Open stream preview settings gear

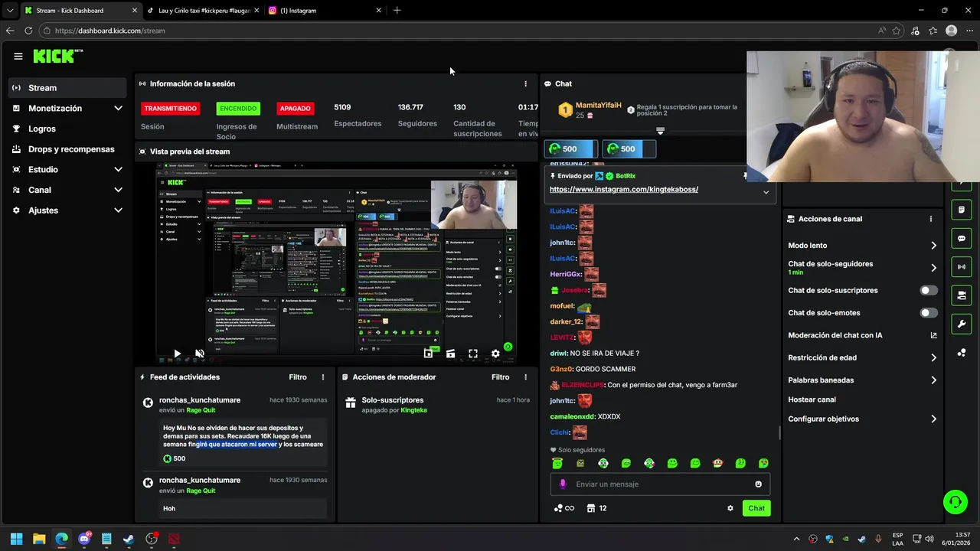[495, 354]
